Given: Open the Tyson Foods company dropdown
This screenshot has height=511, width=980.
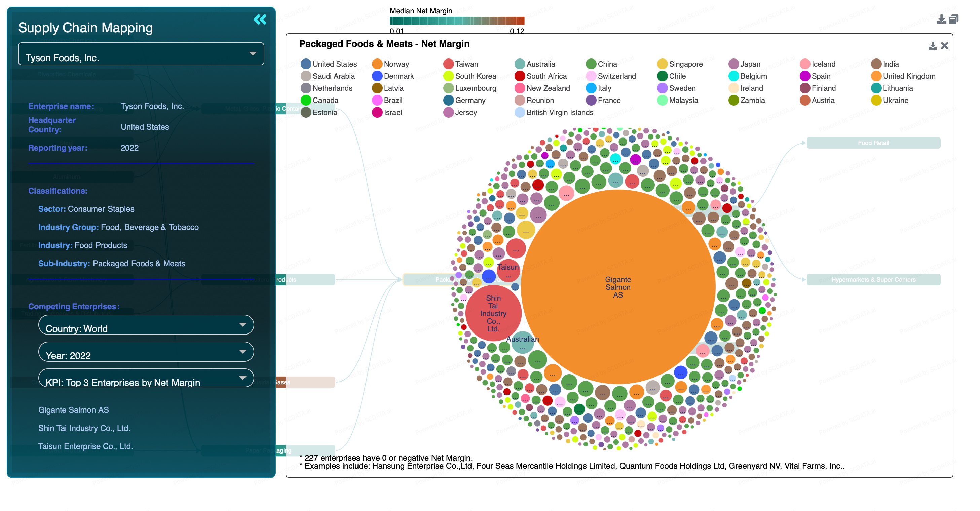Looking at the screenshot, I should [x=141, y=54].
